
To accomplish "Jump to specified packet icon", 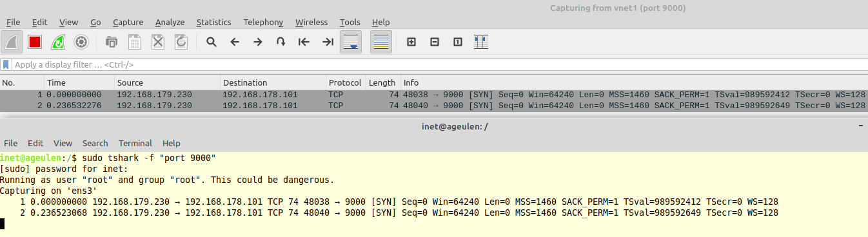I will coord(281,42).
